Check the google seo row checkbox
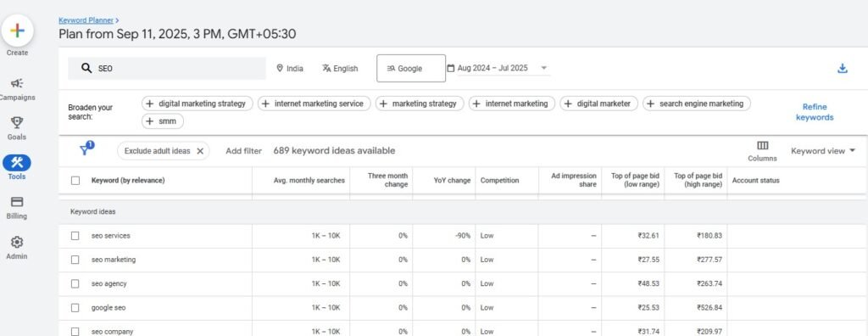Screen dimensions: 868x336 (x=75, y=308)
